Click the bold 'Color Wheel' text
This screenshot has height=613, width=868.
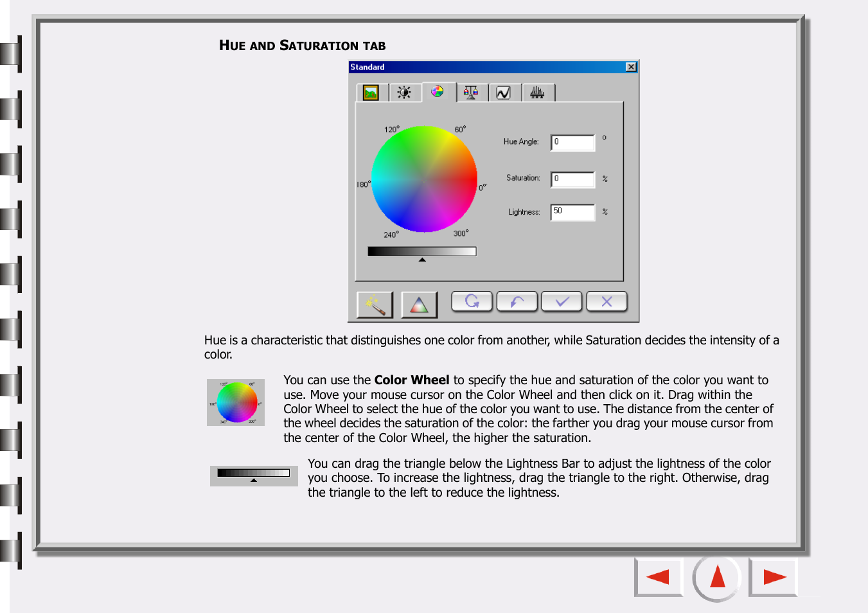(412, 380)
